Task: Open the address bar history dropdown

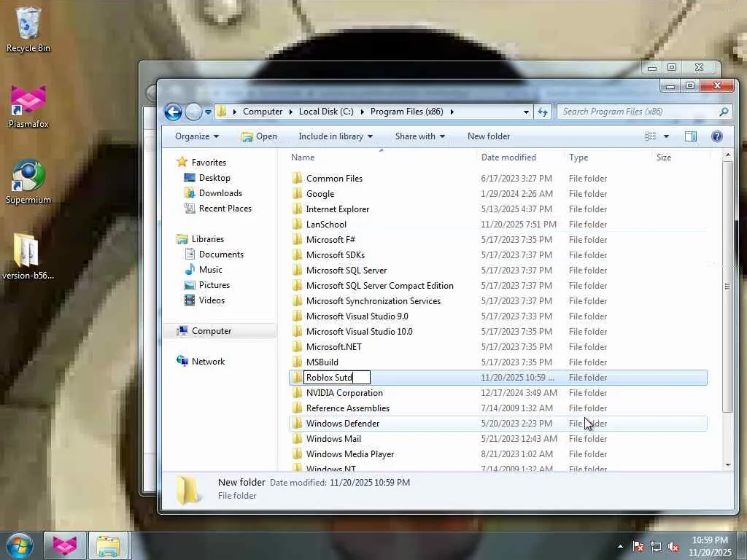Action: tap(526, 112)
